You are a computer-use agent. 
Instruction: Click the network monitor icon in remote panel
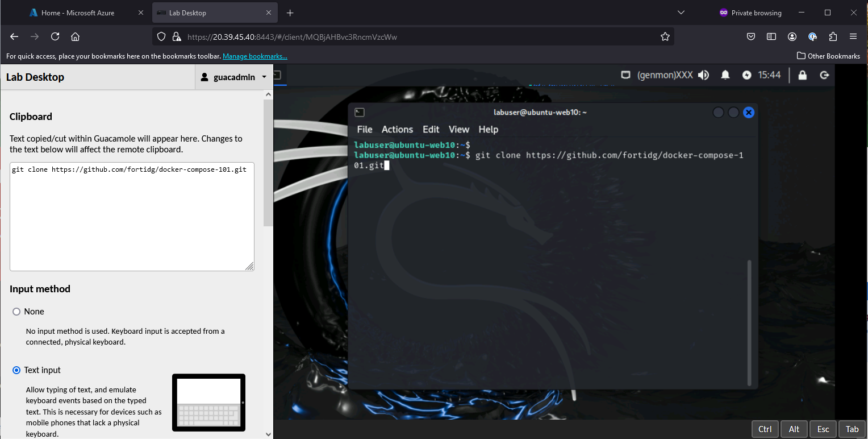pyautogui.click(x=625, y=74)
